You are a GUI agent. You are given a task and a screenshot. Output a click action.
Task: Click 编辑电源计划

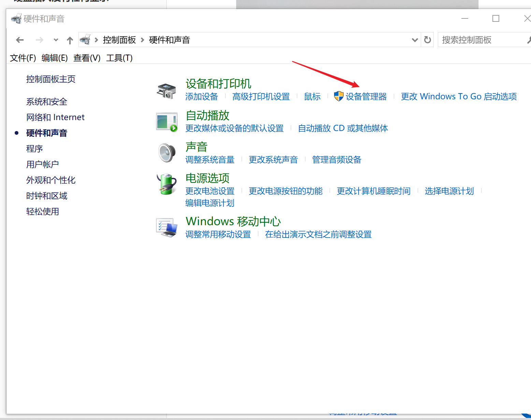(x=210, y=203)
